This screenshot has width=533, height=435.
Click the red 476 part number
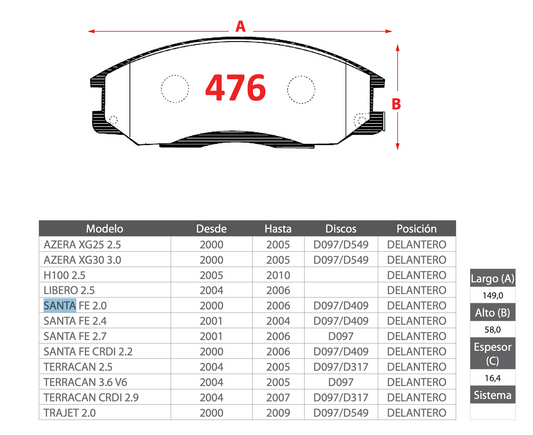coord(235,88)
